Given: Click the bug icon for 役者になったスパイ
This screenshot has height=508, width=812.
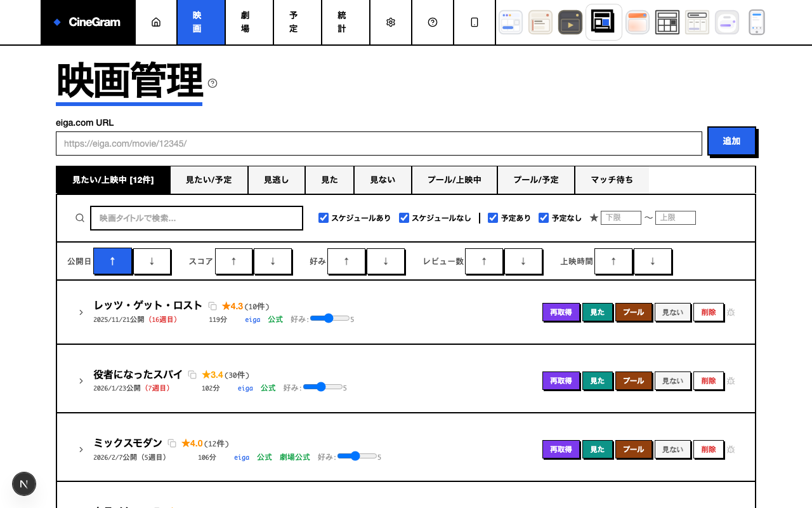Looking at the screenshot, I should tap(731, 381).
